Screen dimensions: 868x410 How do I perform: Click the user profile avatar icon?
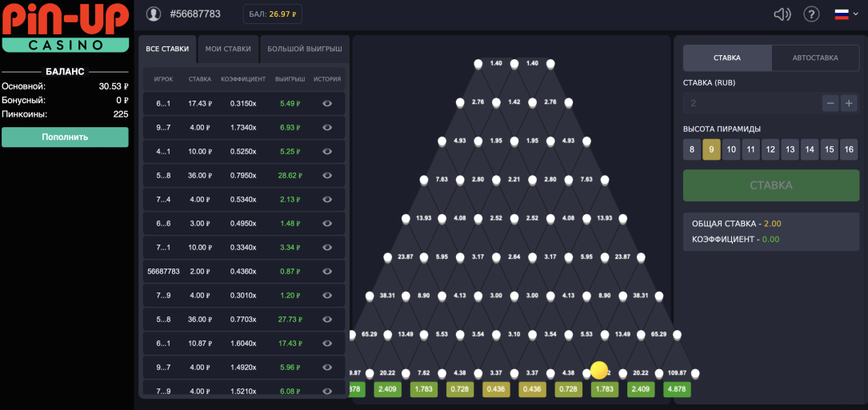[x=154, y=14]
